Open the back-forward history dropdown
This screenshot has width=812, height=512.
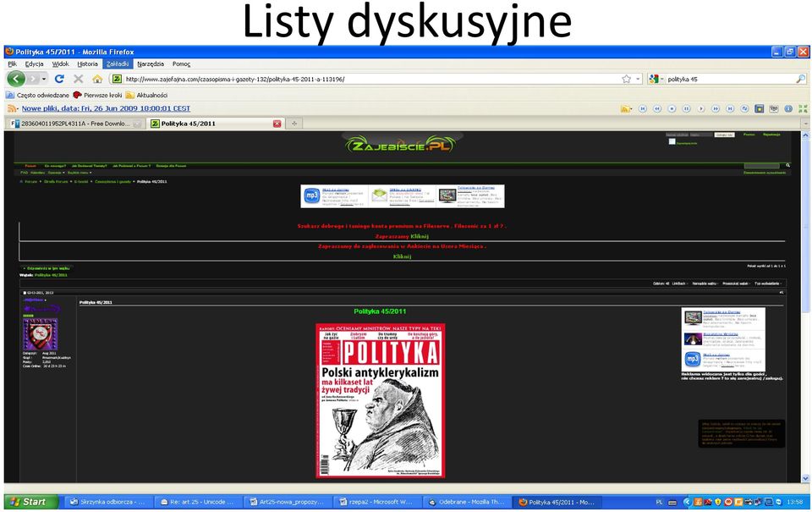[44, 79]
